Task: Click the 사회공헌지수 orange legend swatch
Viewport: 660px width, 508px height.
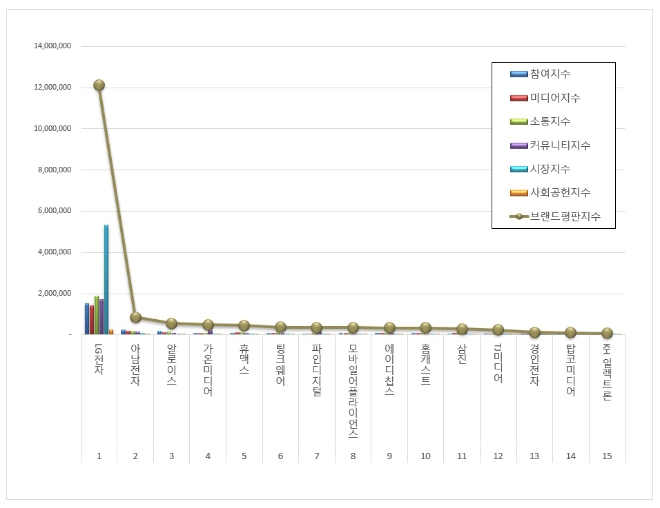Action: coord(519,192)
